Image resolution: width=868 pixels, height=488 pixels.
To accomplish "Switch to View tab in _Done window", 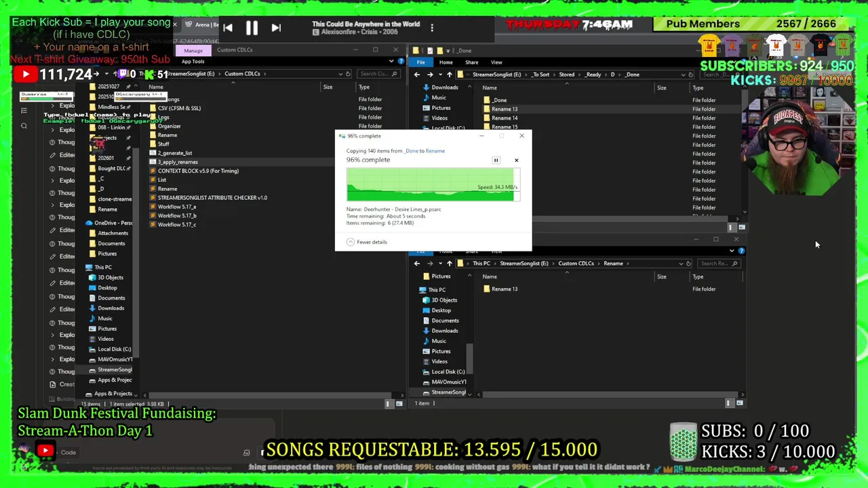I will point(496,62).
